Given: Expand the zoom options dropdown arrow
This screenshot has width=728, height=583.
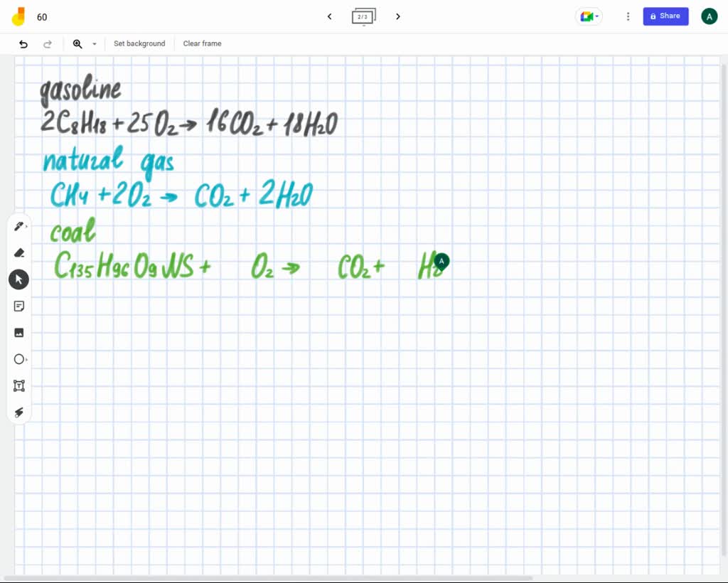Looking at the screenshot, I should 94,43.
